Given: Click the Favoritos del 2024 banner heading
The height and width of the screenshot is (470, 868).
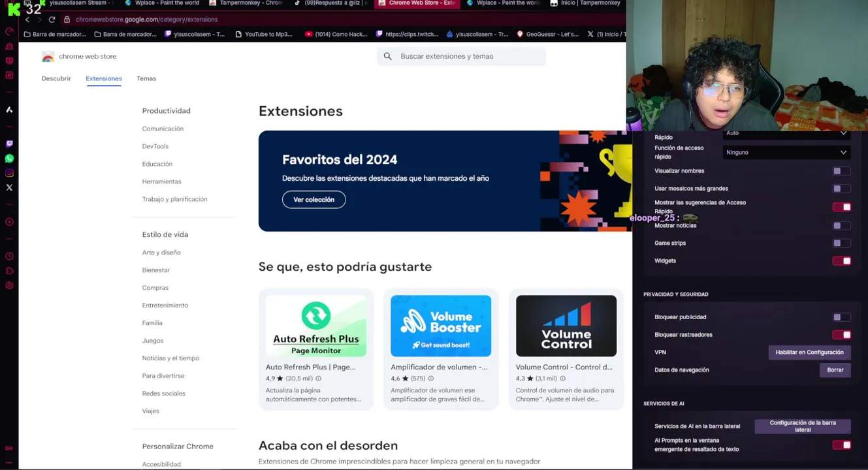Looking at the screenshot, I should (340, 159).
